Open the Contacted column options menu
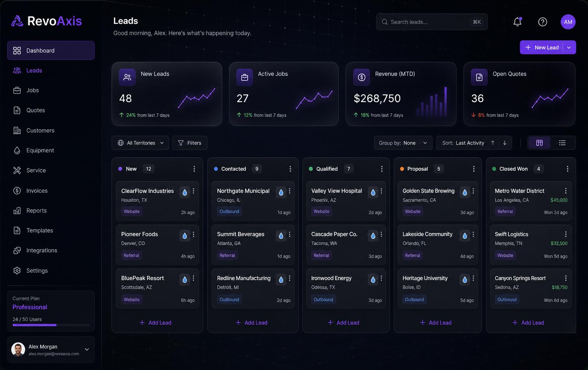The width and height of the screenshot is (588, 370). pos(290,169)
